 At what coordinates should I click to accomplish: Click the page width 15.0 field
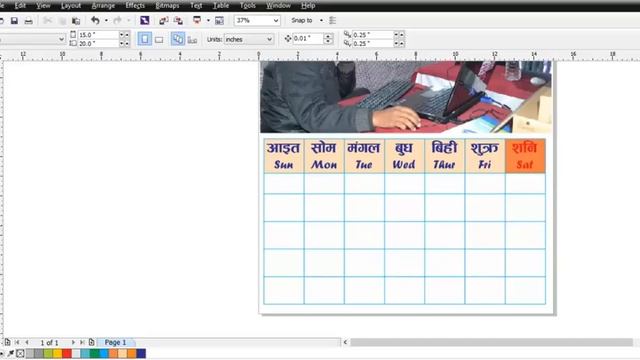click(98, 35)
